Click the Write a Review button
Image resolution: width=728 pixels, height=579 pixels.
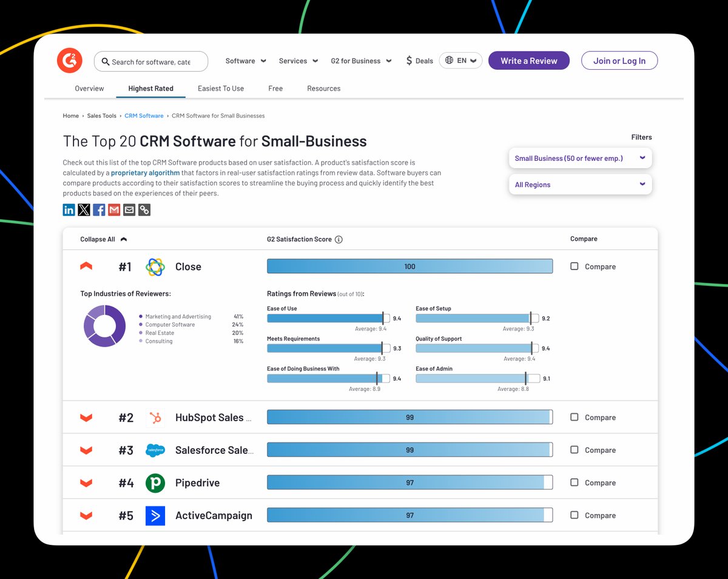pyautogui.click(x=529, y=61)
